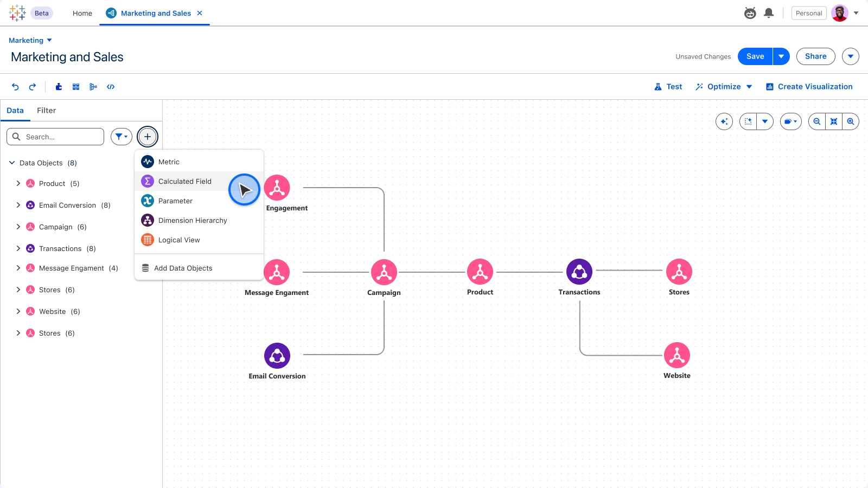Collapse the Data Objects section
Screen dimensions: 868x488
(12, 163)
